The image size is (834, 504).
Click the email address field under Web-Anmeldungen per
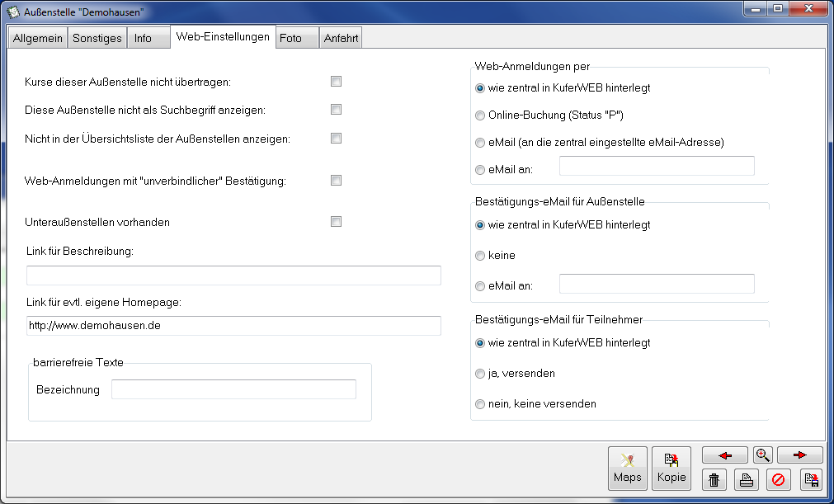pos(657,166)
